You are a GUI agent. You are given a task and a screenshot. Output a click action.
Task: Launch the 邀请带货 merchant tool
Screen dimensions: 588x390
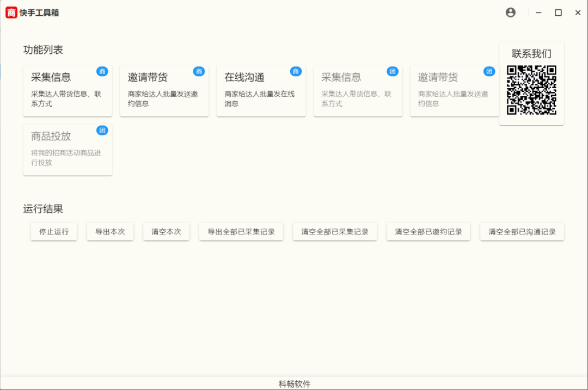pyautogui.click(x=164, y=90)
